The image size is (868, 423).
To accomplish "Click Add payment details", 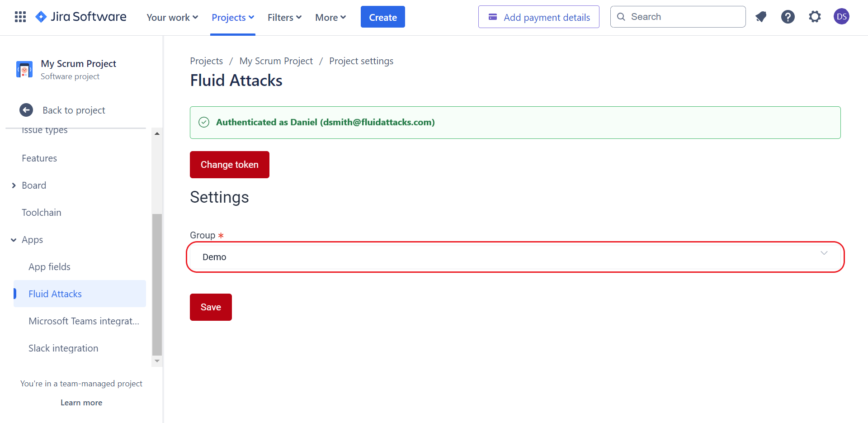I will coord(538,17).
